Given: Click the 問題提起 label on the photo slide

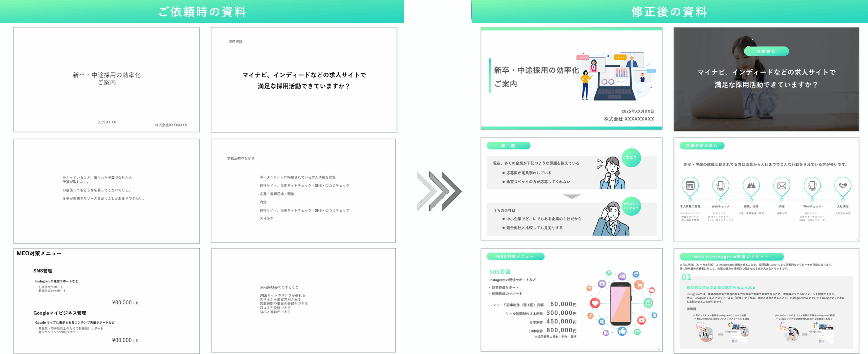Looking at the screenshot, I should pyautogui.click(x=766, y=52).
